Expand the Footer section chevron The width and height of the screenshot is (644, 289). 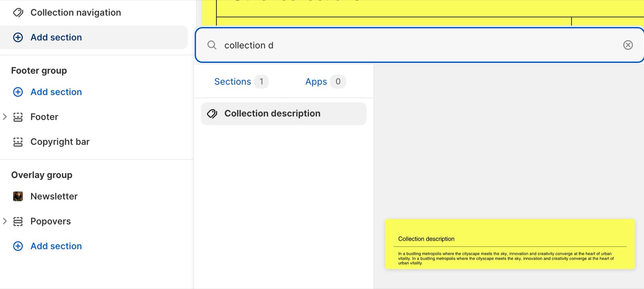pyautogui.click(x=5, y=117)
